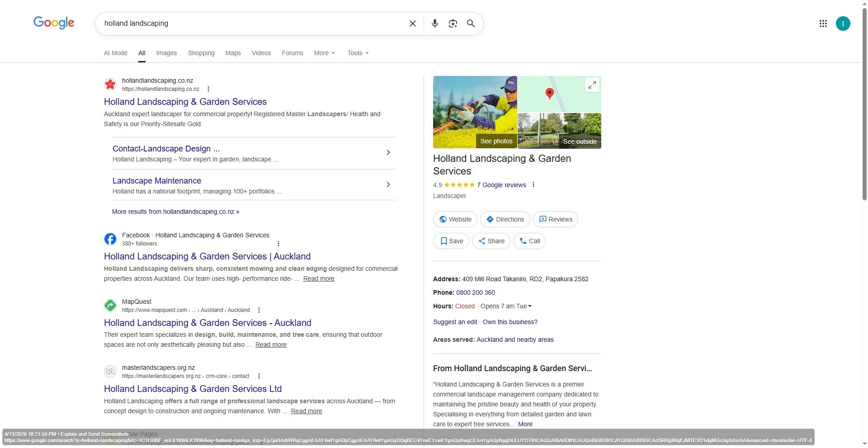Open options menu for MapQuest result
This screenshot has width=868, height=448.
tap(259, 310)
